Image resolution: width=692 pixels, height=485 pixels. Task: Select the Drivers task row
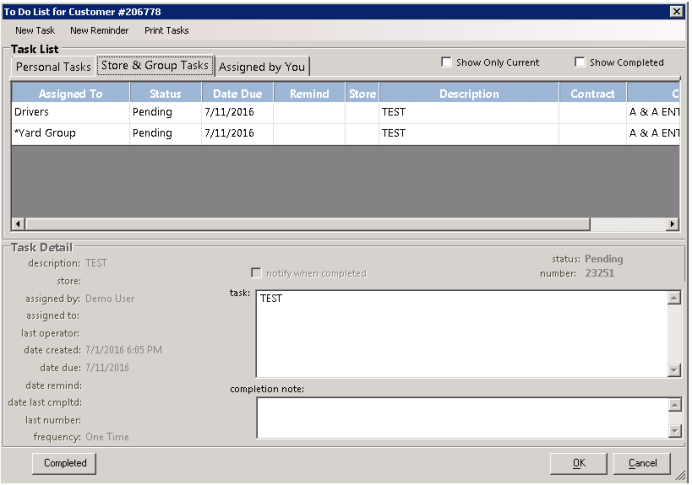click(70, 113)
